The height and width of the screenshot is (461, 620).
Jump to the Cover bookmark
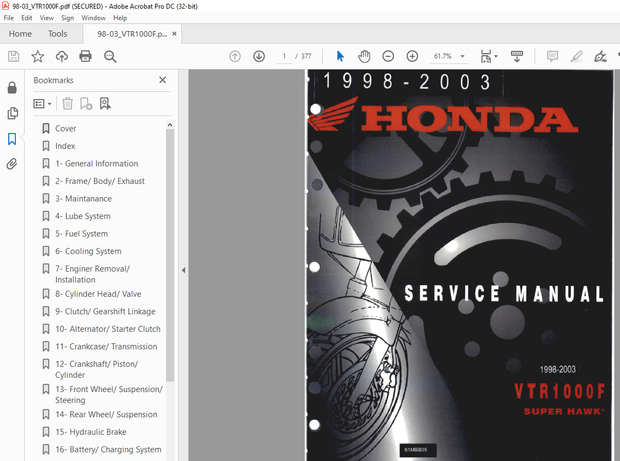[x=66, y=128]
